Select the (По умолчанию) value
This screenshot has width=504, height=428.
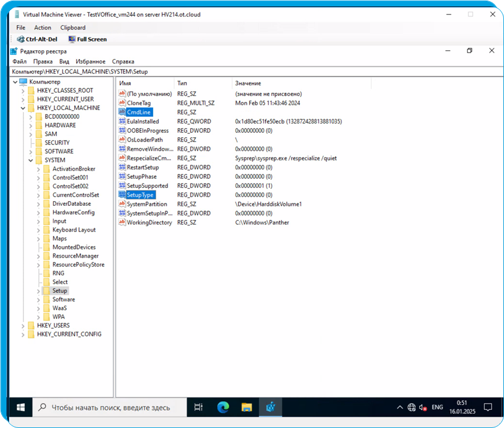click(x=150, y=94)
